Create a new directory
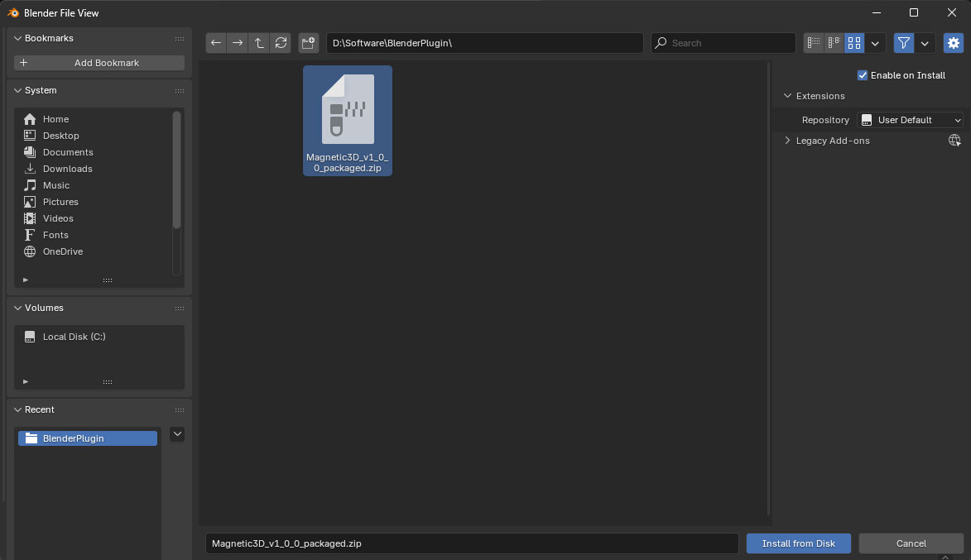The height and width of the screenshot is (560, 971). tap(309, 43)
